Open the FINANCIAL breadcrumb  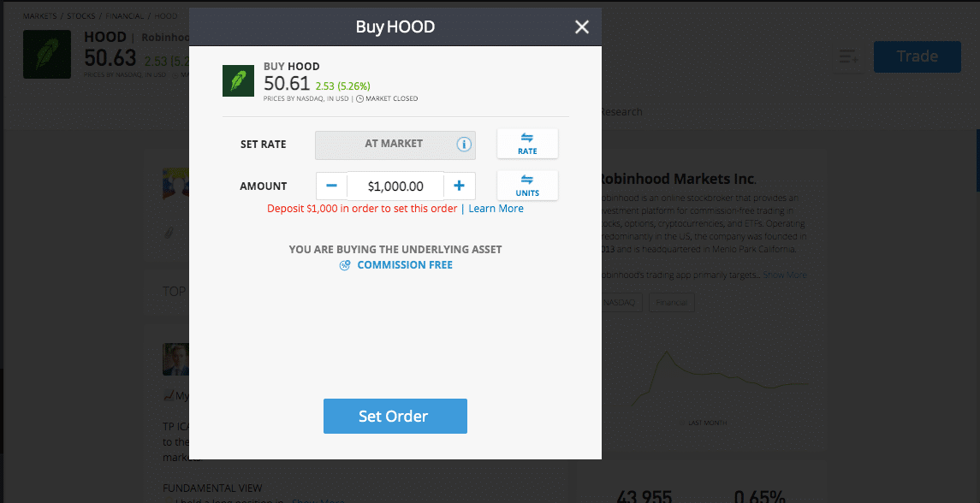[x=124, y=15]
